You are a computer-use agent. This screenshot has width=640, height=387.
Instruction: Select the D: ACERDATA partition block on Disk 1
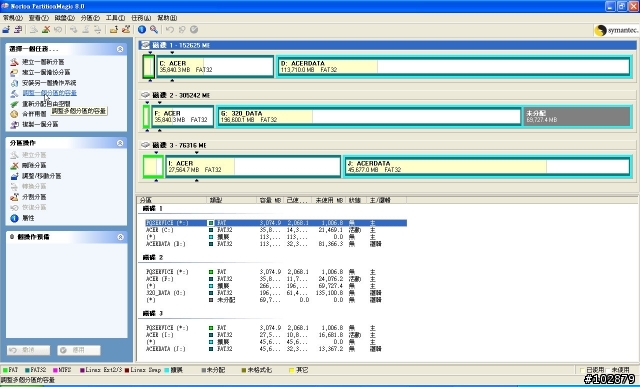[x=454, y=67]
